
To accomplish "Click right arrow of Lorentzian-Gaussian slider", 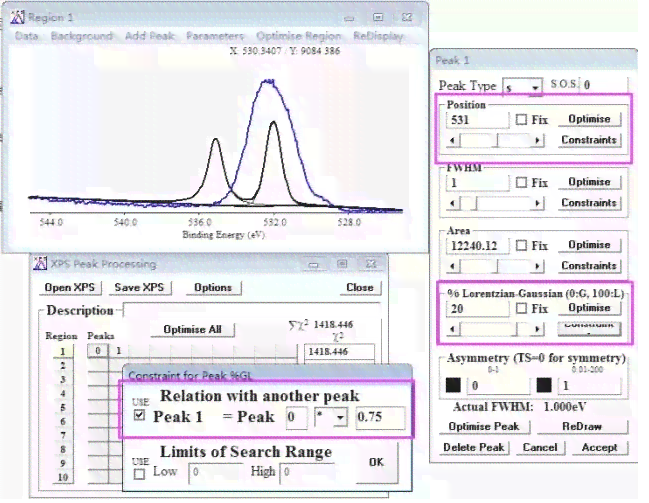I will [537, 329].
